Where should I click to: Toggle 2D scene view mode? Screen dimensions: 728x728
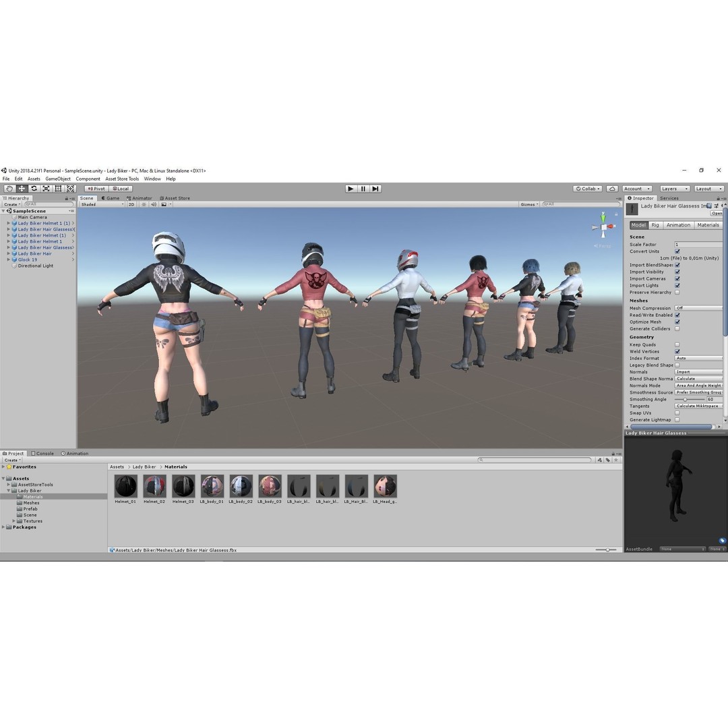point(131,204)
